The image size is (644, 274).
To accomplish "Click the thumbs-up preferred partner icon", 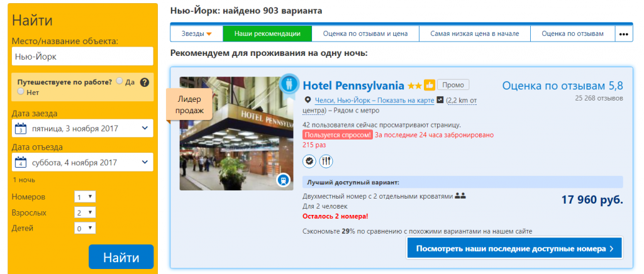I will (x=429, y=85).
